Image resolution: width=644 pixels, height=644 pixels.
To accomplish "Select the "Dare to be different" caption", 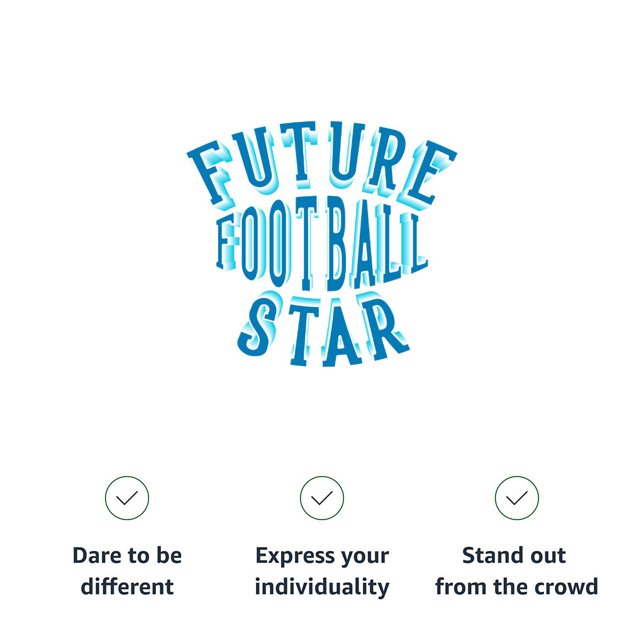I will tap(127, 571).
